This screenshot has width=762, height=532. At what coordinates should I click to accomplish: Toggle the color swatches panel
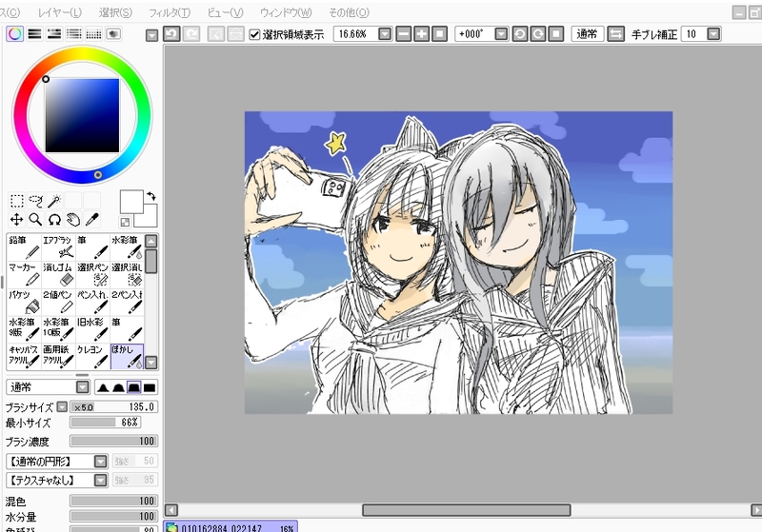[93, 33]
